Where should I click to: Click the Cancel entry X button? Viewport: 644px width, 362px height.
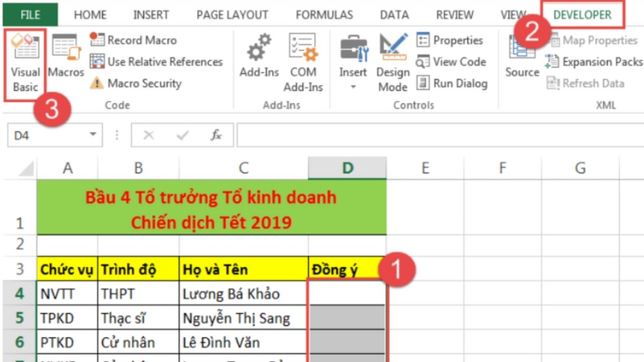point(149,135)
